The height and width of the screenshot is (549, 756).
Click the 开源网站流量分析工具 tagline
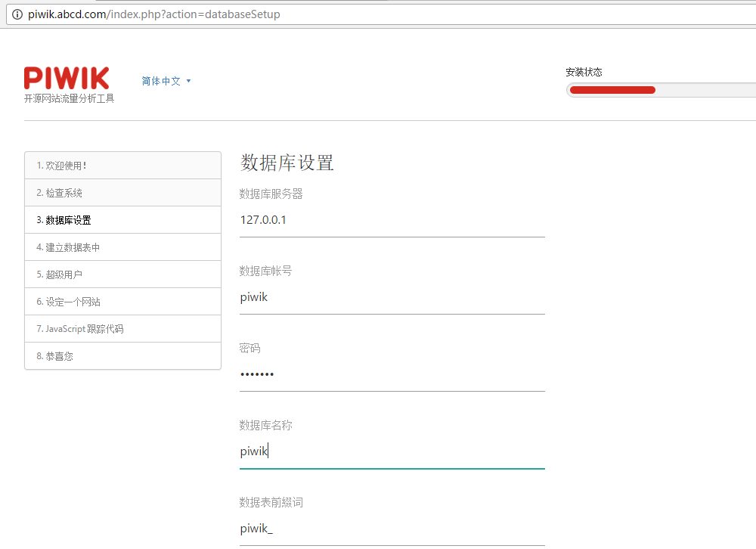(70, 98)
